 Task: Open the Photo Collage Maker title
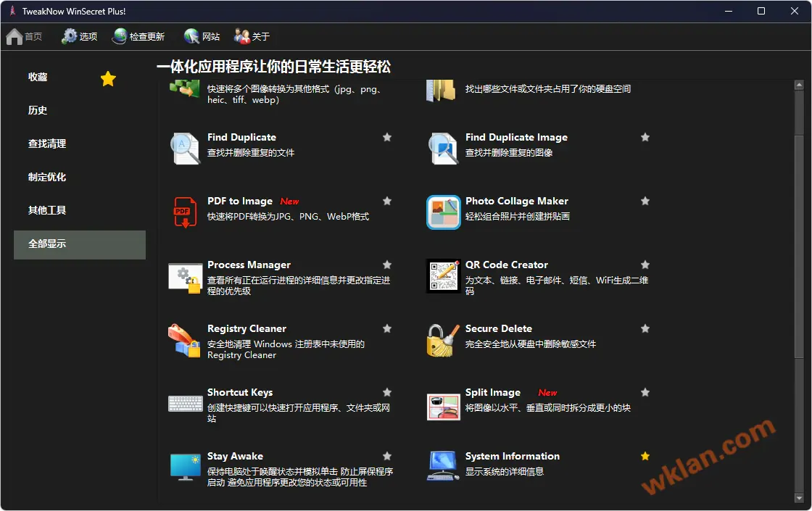pos(517,201)
